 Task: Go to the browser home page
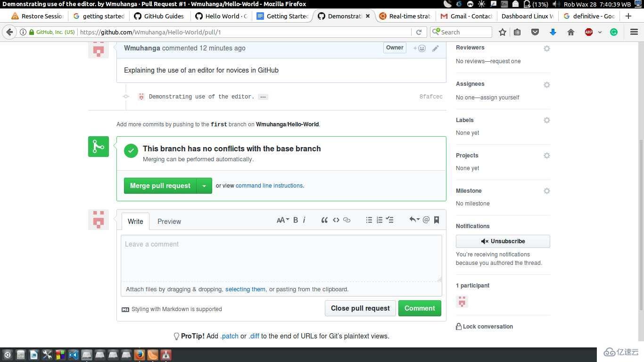pyautogui.click(x=571, y=32)
